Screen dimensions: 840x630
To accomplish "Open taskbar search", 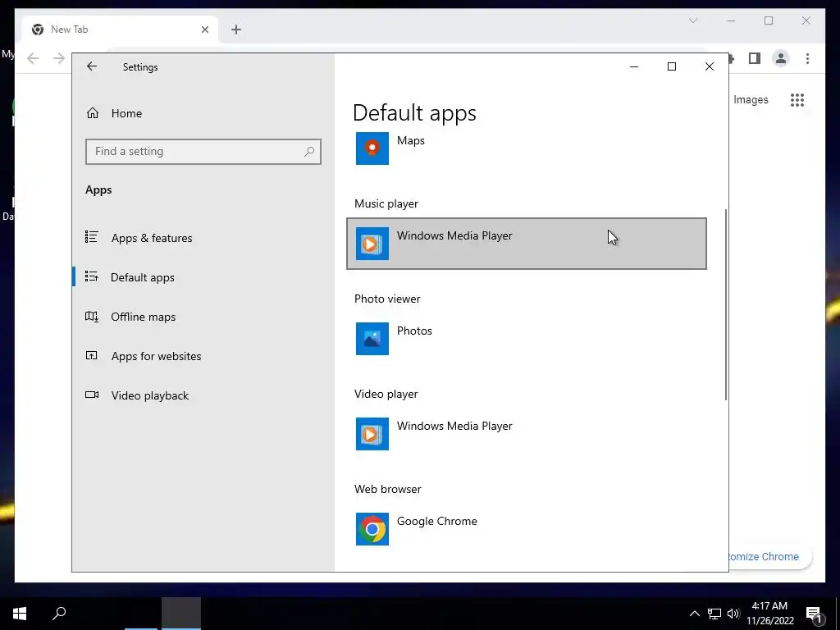I will pos(59,614).
